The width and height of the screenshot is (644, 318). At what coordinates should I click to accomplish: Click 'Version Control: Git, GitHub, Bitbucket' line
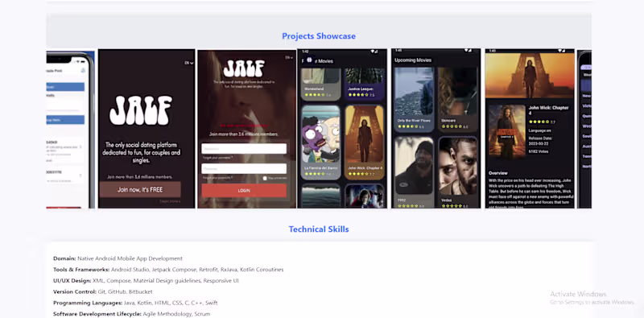pos(103,291)
